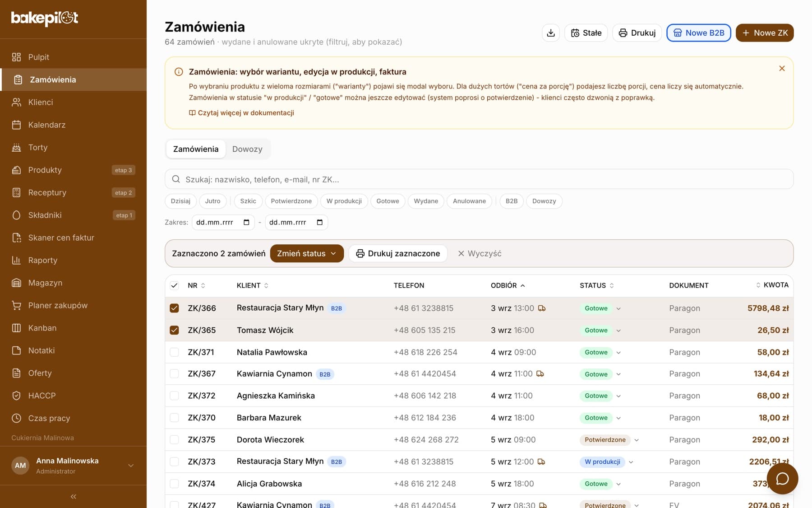812x508 pixels.
Task: Check the ZK/371 order checkbox
Action: (x=174, y=352)
